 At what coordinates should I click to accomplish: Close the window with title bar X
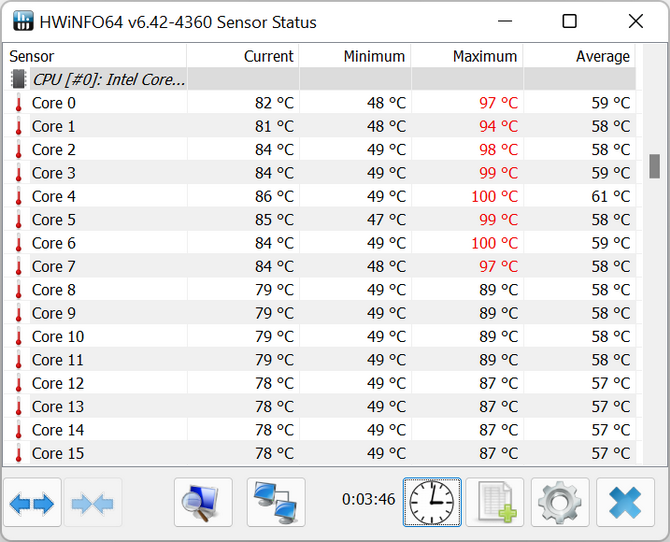tap(636, 21)
